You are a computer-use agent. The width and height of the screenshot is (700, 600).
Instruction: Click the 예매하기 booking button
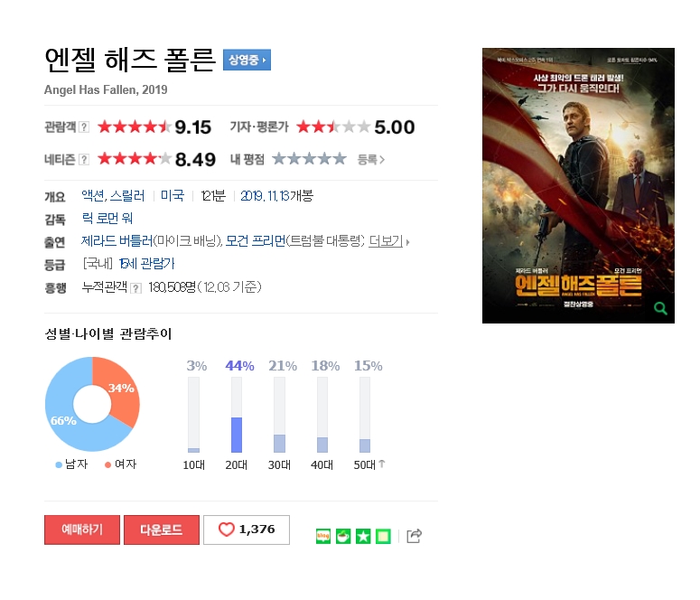pyautogui.click(x=82, y=530)
